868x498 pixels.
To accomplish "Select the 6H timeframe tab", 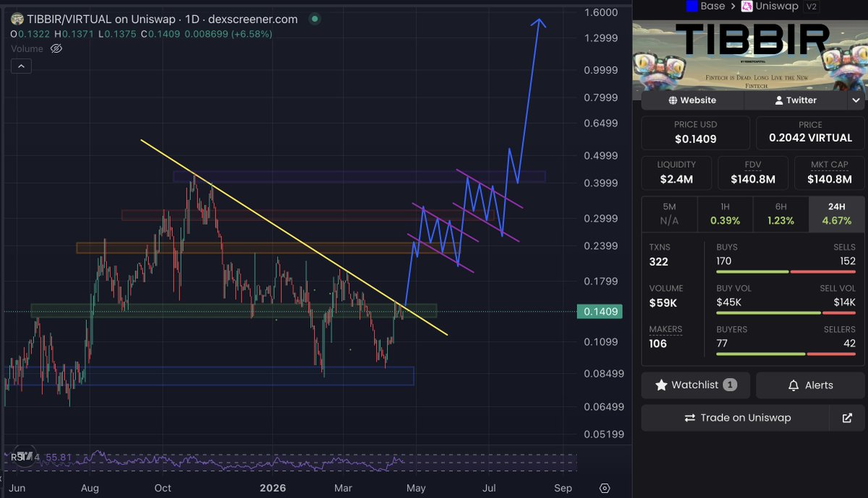I will 780,214.
